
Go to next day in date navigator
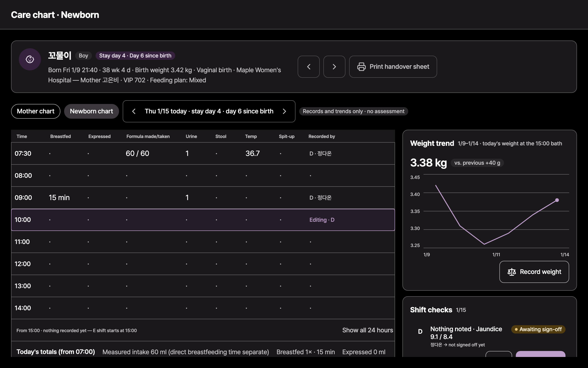point(284,111)
